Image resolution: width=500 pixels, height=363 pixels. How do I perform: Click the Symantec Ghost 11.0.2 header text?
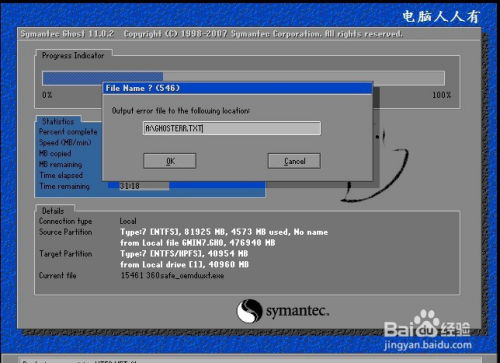67,34
